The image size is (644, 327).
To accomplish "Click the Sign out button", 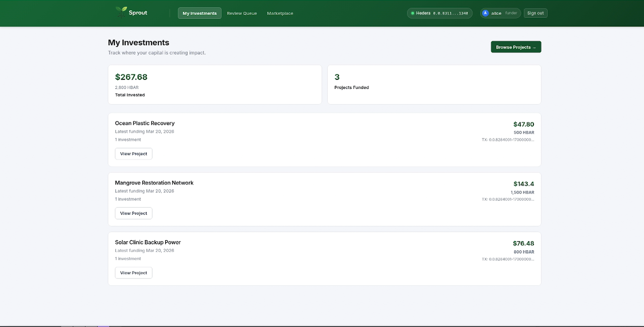I will [x=535, y=13].
